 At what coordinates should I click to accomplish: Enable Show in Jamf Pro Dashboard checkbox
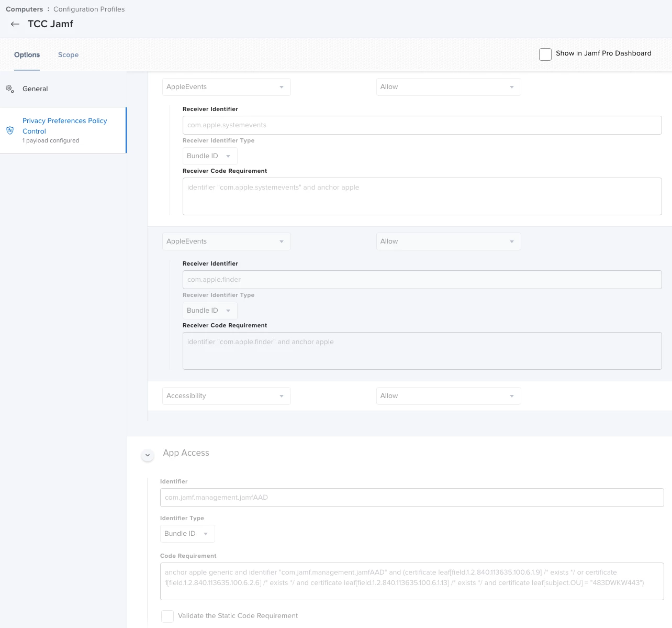545,54
